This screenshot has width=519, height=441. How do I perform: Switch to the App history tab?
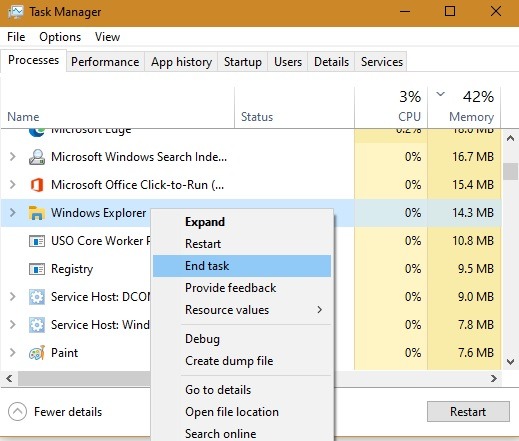click(181, 62)
